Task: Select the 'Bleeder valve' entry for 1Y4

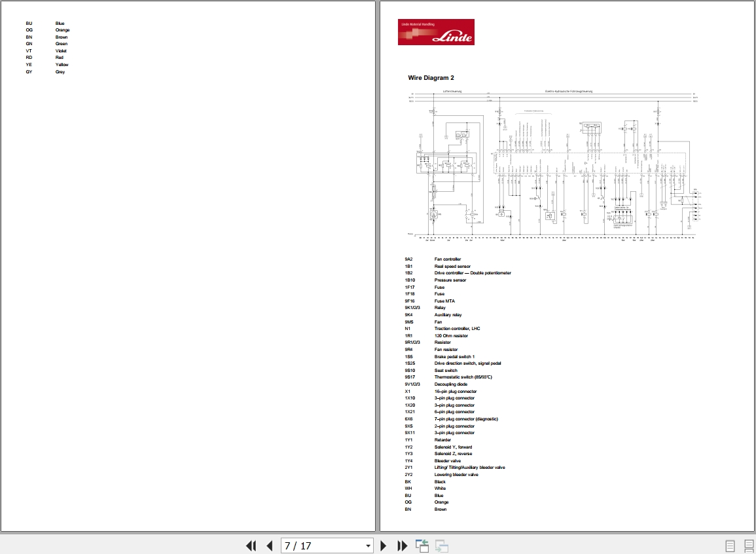Action: 448,461
